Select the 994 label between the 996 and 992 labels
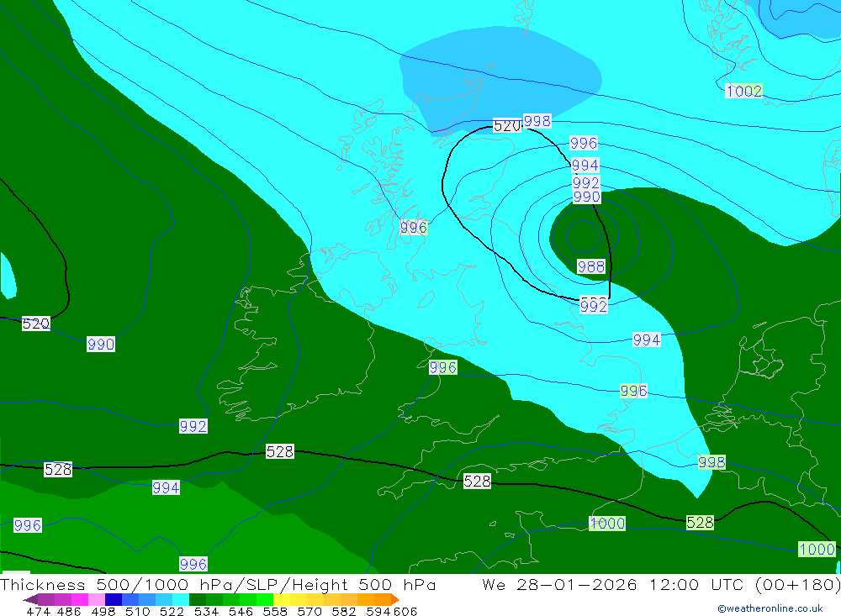This screenshot has height=616, width=841. pyautogui.click(x=585, y=165)
